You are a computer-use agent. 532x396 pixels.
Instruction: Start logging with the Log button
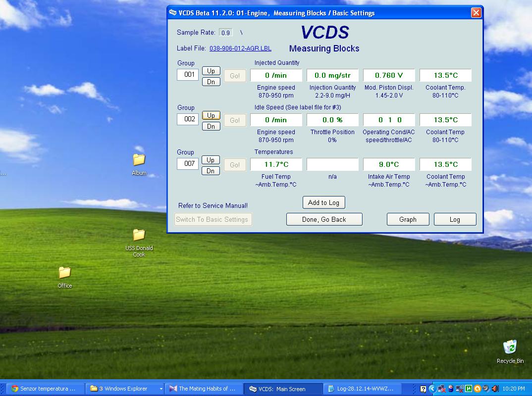coord(455,219)
